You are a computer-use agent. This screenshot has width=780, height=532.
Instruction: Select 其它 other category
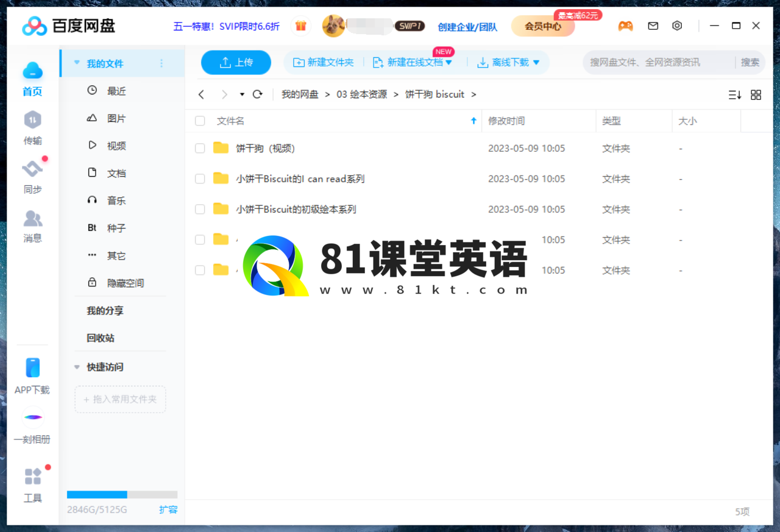[116, 256]
